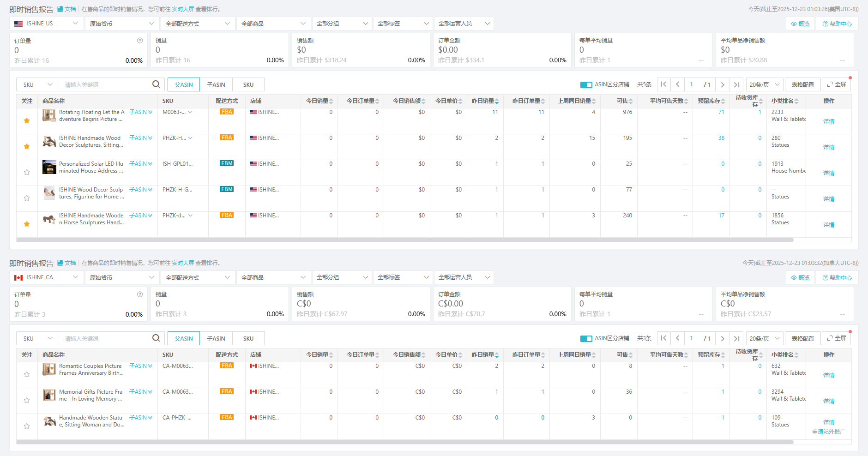Image resolution: width=868 pixels, height=456 pixels.
Task: Star the ISHINE Wood Decor Sculptures Figurine row
Action: point(27,198)
